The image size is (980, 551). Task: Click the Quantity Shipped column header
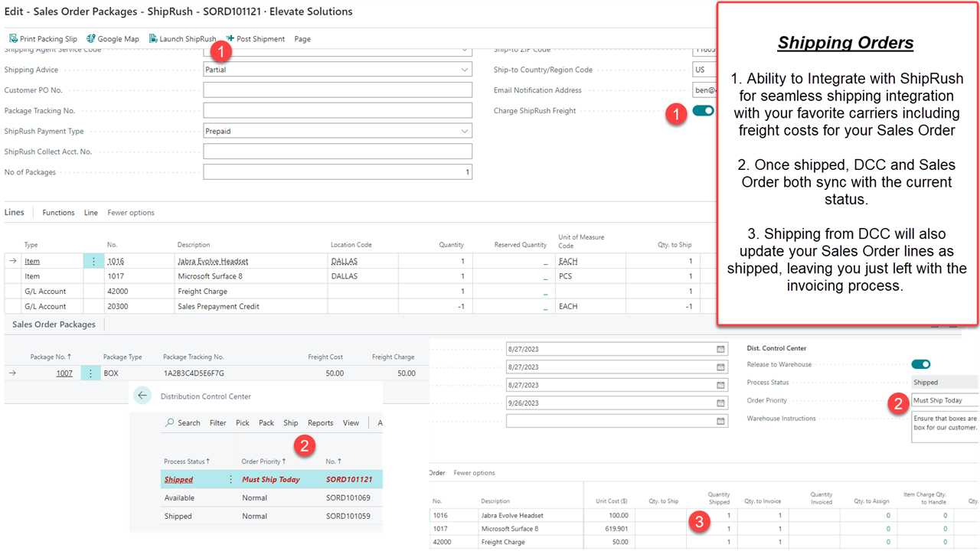click(719, 498)
